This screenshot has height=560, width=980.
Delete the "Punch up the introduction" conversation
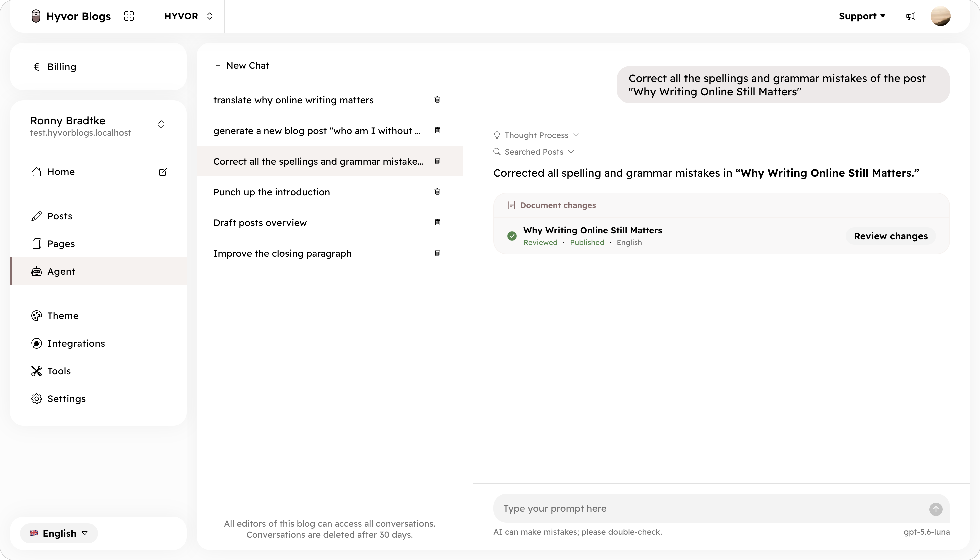(x=437, y=192)
